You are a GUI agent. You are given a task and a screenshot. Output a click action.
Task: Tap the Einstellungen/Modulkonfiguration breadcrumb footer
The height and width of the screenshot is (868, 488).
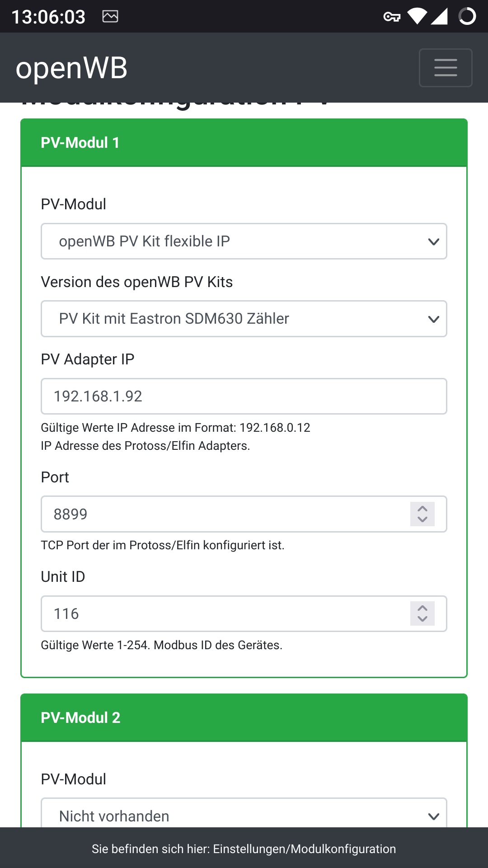[x=244, y=849]
